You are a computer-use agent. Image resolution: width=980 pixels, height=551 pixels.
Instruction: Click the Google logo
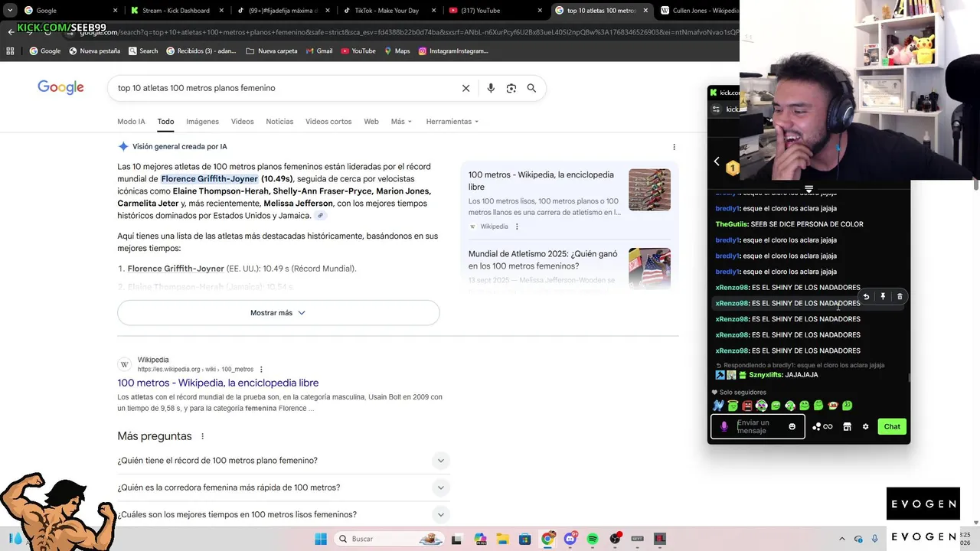tap(60, 88)
